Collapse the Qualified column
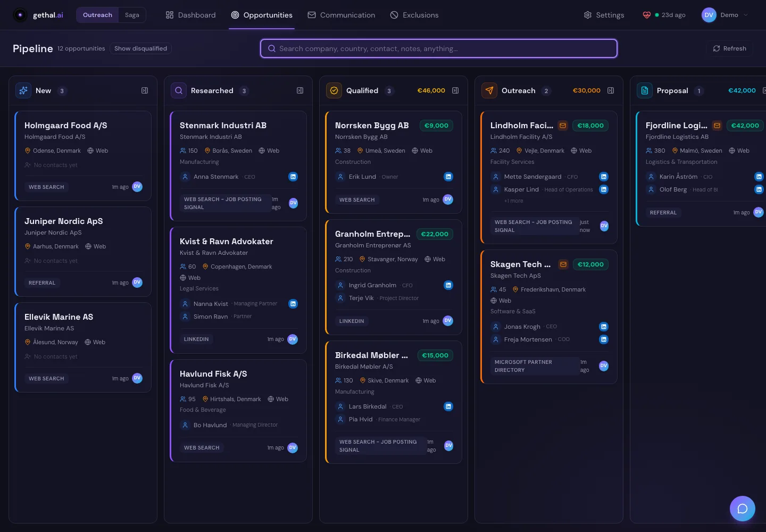The height and width of the screenshot is (532, 766). click(x=455, y=90)
